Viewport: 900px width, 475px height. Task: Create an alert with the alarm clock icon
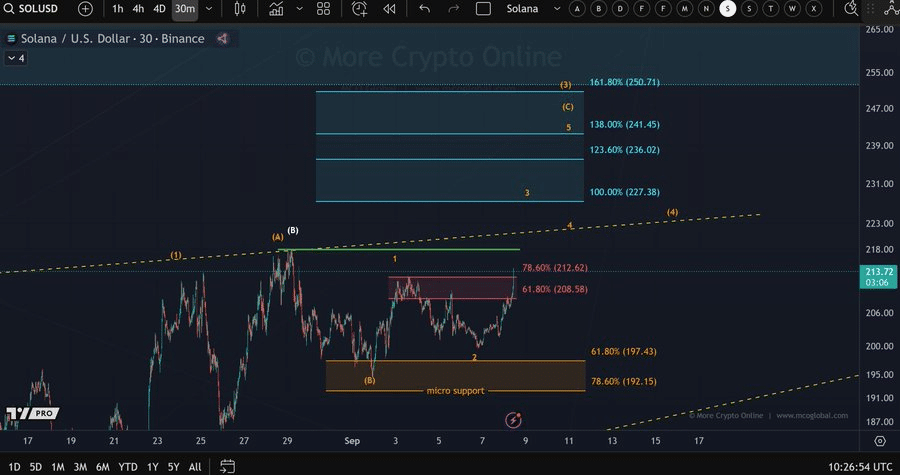(360, 9)
